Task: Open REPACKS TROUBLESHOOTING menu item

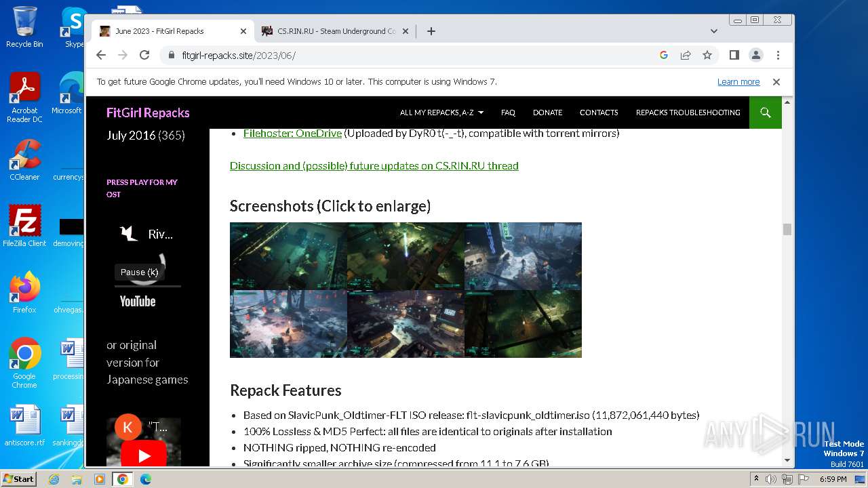Action: pos(688,113)
